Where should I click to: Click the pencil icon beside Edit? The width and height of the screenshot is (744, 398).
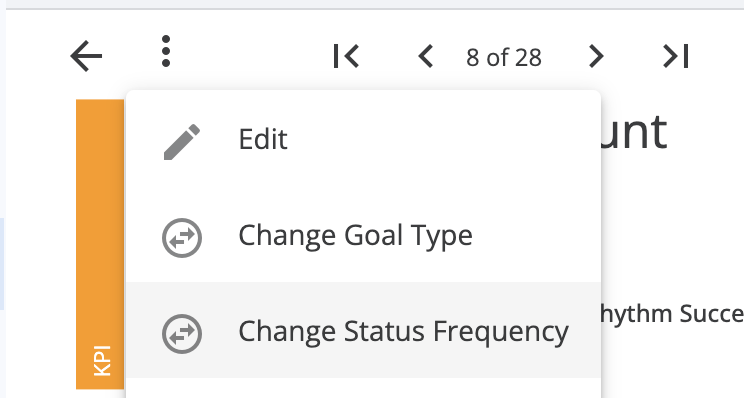[182, 142]
